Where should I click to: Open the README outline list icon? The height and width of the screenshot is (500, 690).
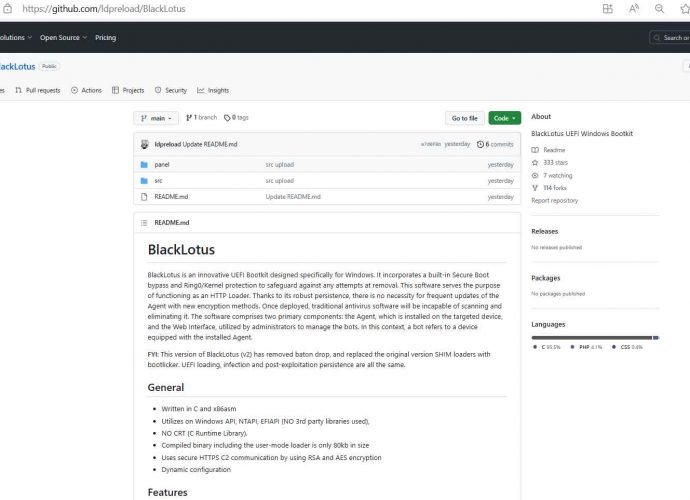(x=144, y=223)
